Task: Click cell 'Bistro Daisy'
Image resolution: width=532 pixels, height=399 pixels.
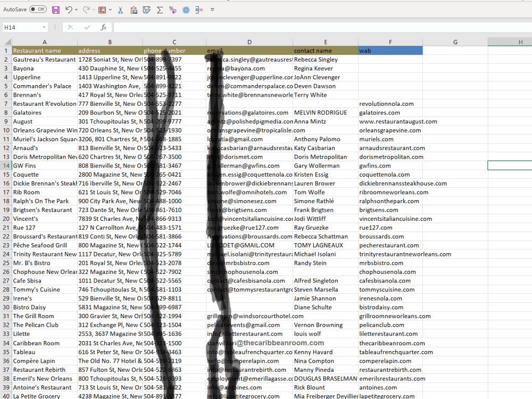Action: 45,307
